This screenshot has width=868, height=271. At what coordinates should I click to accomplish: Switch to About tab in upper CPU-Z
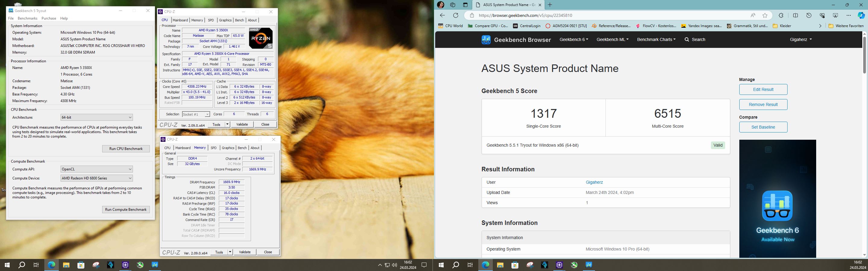click(252, 20)
